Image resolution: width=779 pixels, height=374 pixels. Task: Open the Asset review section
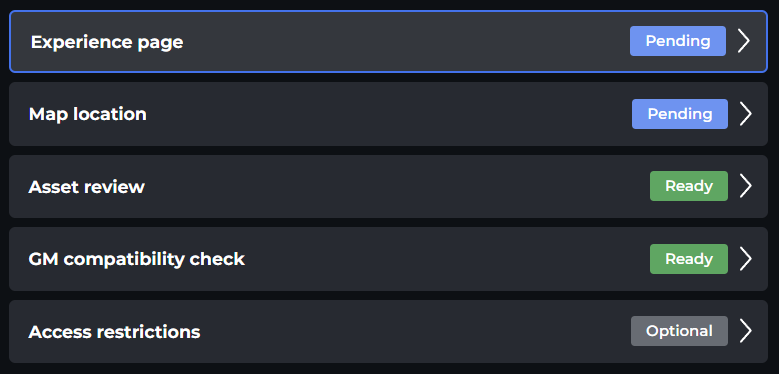click(389, 186)
